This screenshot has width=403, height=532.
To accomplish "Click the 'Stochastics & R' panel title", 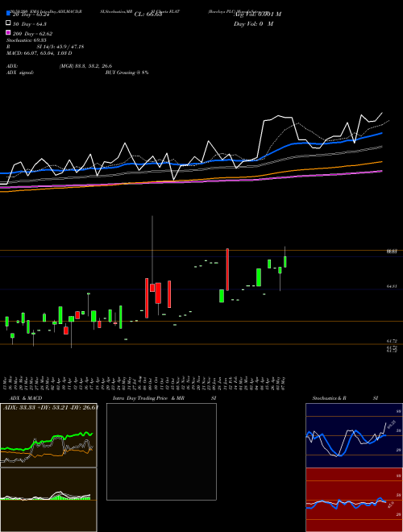I will click(329, 398).
